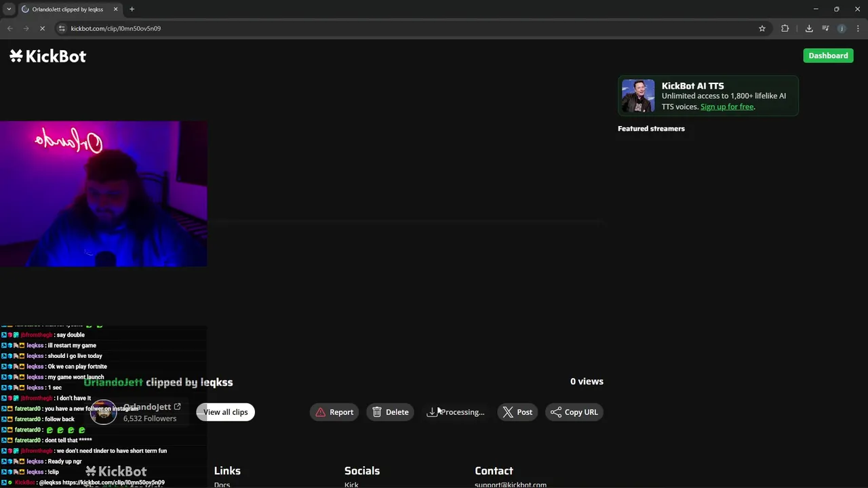The height and width of the screenshot is (488, 868).
Task: Click the Processing download button
Action: tap(455, 412)
